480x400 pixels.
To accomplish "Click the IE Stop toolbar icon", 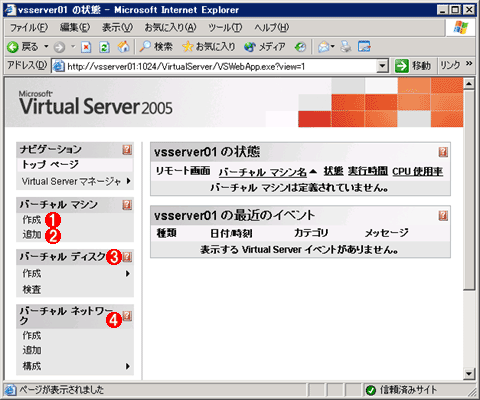I will 86,47.
